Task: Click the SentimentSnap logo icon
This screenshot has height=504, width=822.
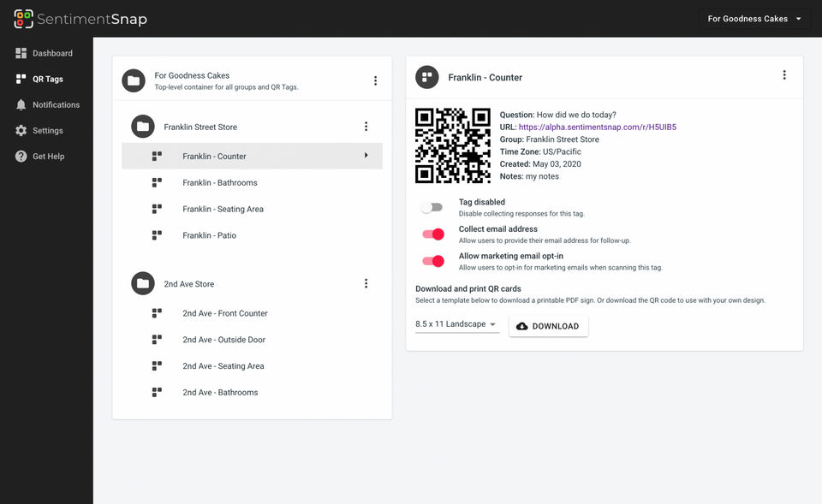Action: pos(23,19)
